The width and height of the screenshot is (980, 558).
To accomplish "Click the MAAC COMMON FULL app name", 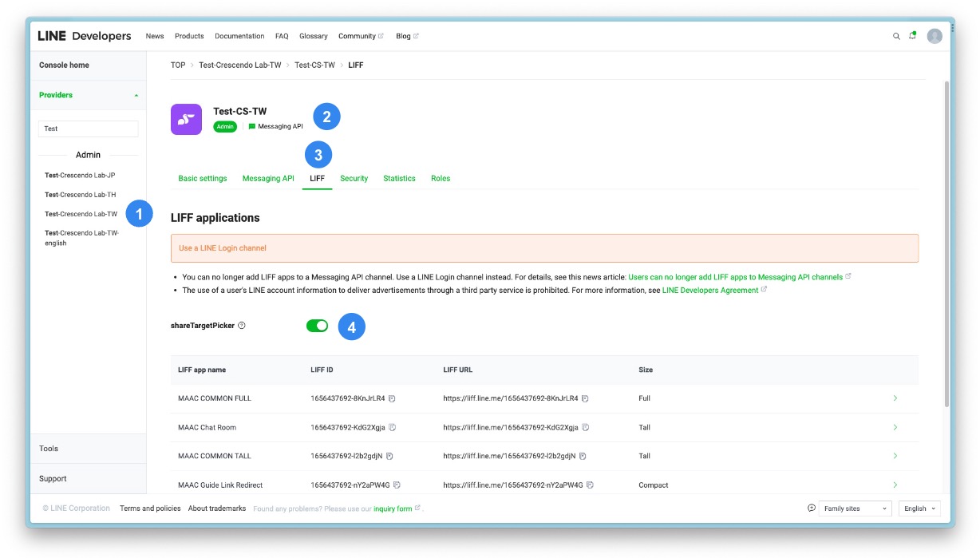I will pyautogui.click(x=215, y=398).
